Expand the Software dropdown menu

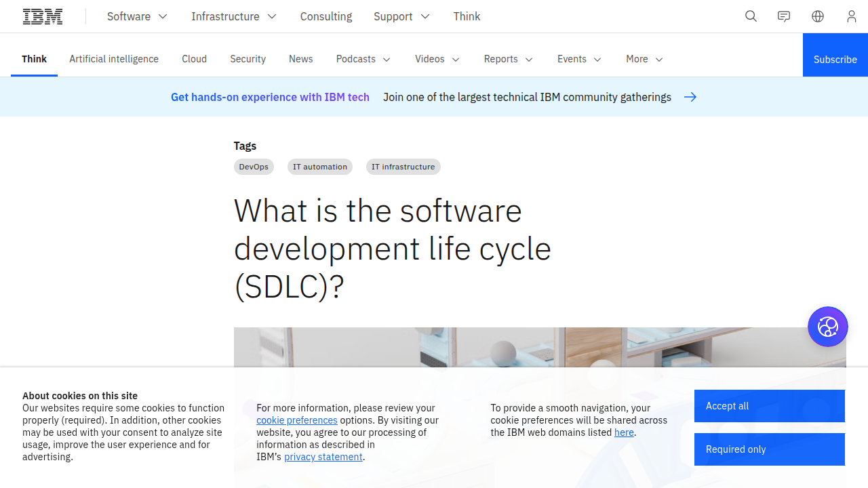[x=137, y=16]
